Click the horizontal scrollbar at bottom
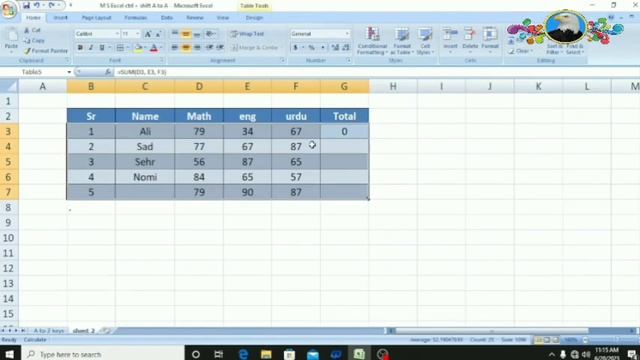The image size is (640, 360). [x=492, y=331]
